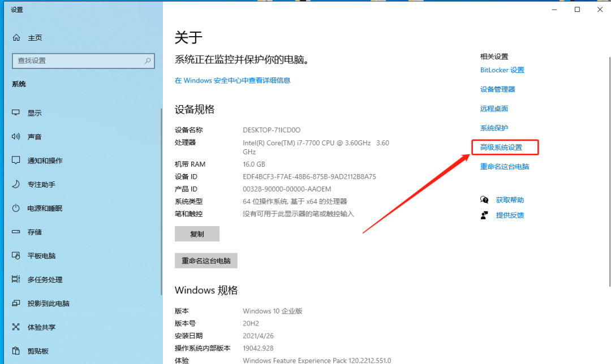Click the device ID starting EDF4BCF3

point(309,177)
